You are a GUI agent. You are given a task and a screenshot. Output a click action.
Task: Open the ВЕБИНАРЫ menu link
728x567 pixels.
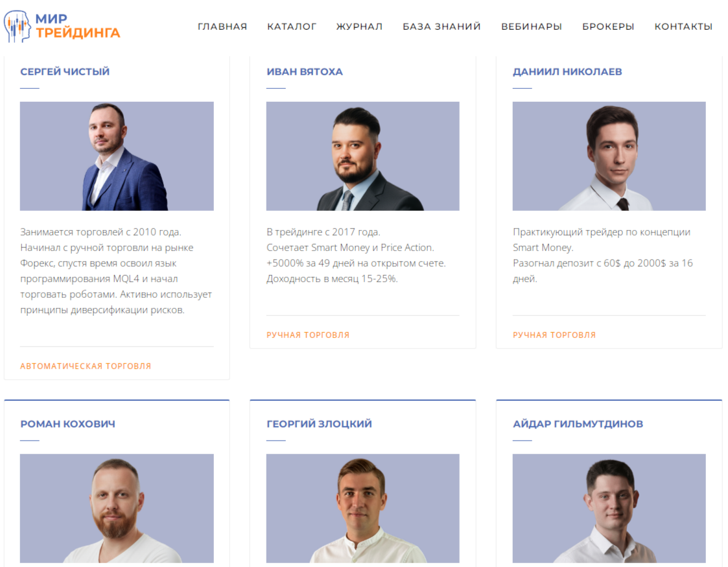pos(532,27)
